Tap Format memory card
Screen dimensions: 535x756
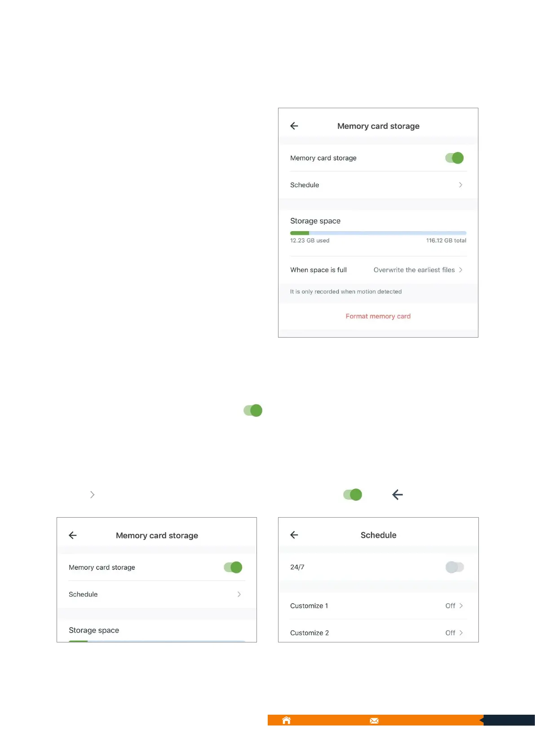[378, 316]
